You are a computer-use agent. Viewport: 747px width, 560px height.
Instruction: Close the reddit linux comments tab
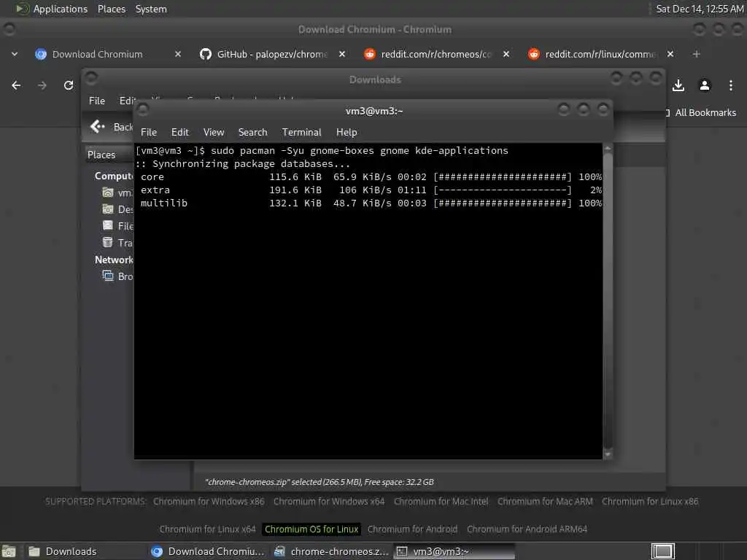670,54
